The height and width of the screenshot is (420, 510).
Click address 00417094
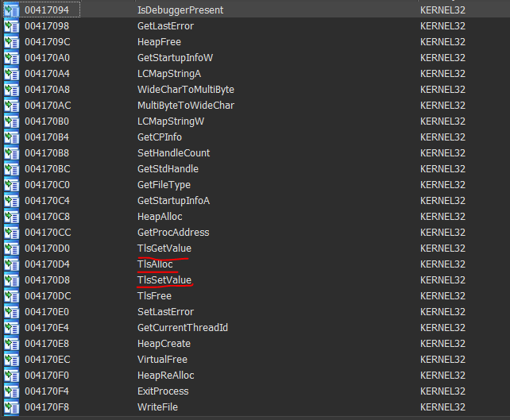47,10
